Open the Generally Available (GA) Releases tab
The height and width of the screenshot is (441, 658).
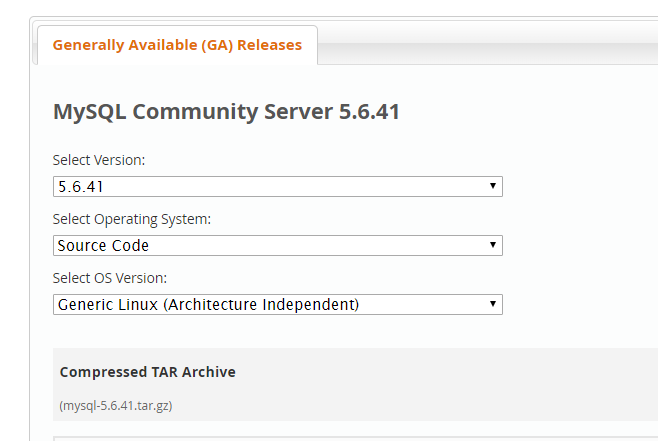[177, 45]
